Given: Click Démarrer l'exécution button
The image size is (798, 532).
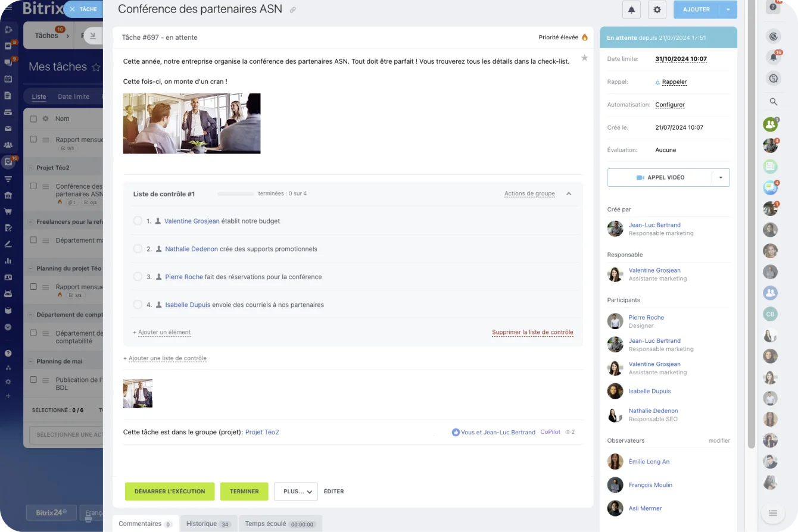Looking at the screenshot, I should (x=170, y=492).
